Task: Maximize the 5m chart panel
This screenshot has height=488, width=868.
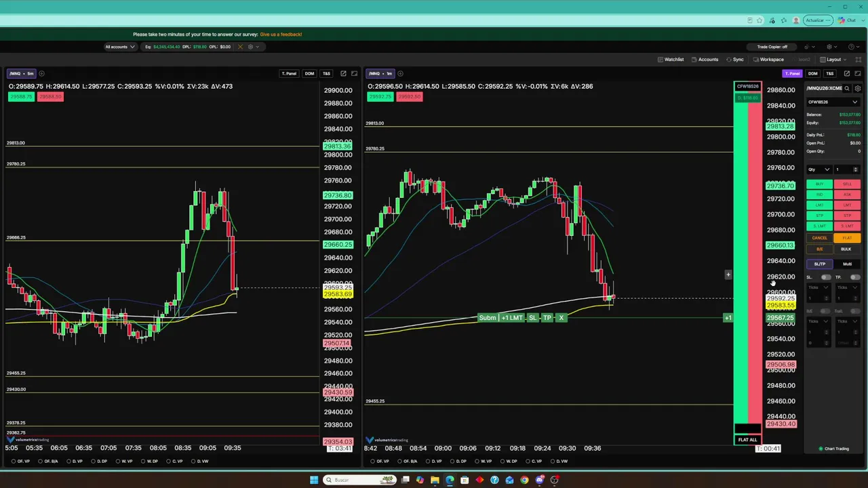Action: click(x=354, y=73)
